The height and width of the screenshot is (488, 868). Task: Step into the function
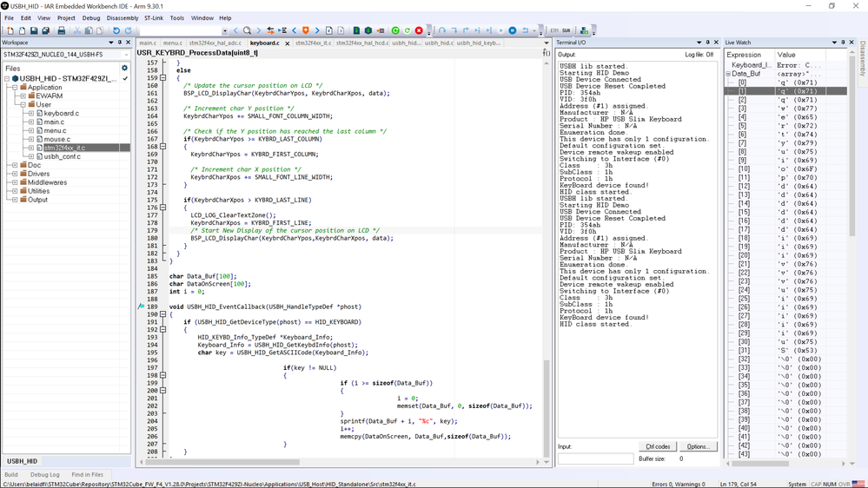click(454, 30)
